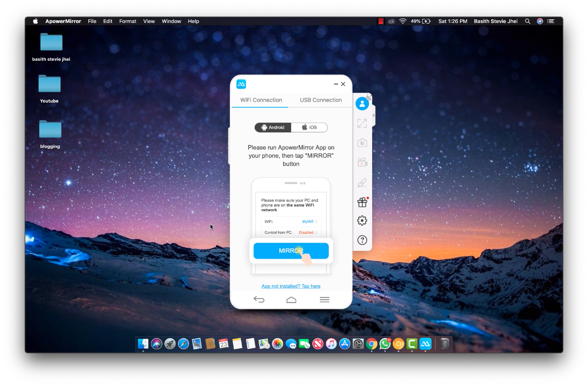Open ApowerMirror settings gear
Viewport: 588px width, 386px height.
(362, 221)
